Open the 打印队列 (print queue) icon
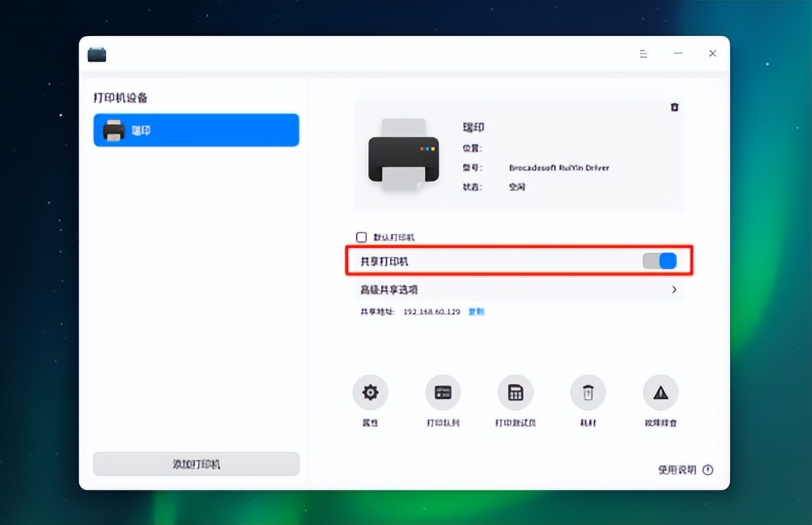The image size is (812, 525). 443,392
